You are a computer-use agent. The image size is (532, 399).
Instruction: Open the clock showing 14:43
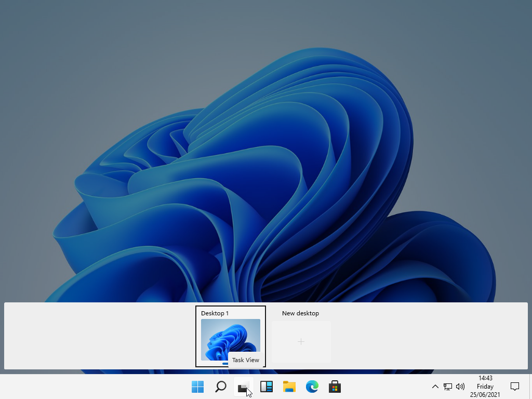[x=485, y=378]
